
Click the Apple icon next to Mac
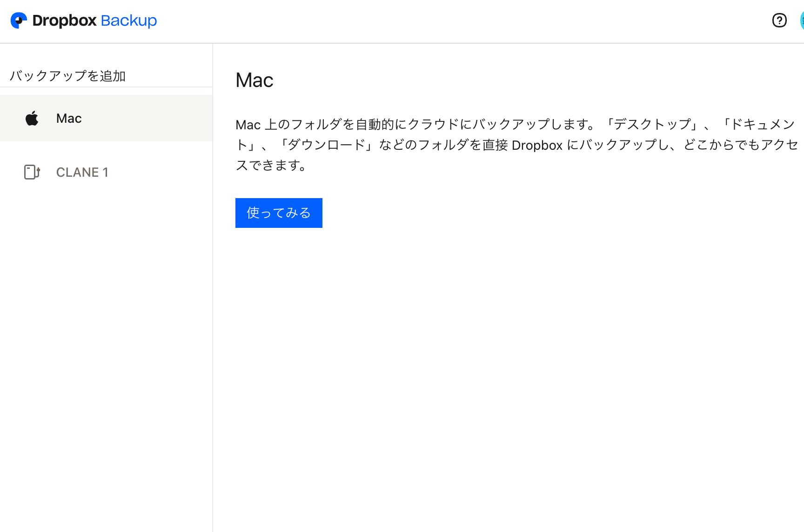(x=32, y=118)
